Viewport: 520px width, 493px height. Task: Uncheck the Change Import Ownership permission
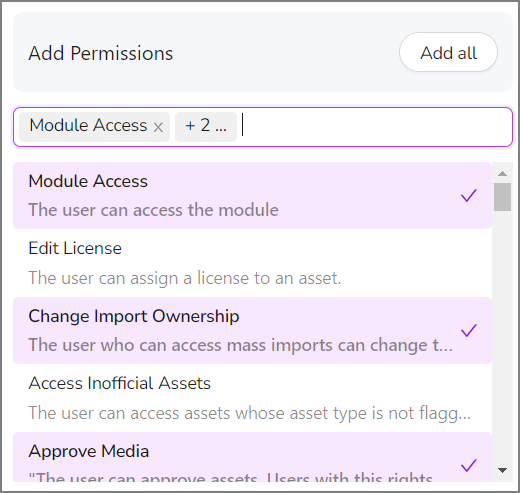click(252, 330)
